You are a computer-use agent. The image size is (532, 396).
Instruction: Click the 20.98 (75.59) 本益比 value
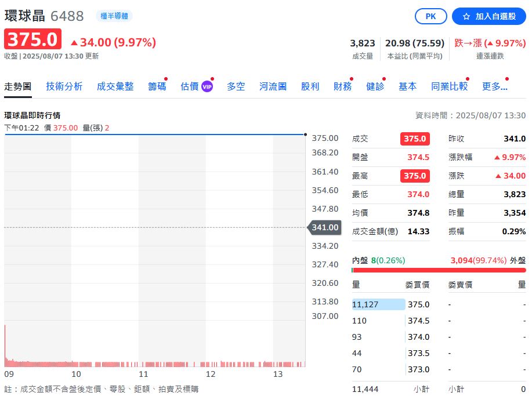415,43
